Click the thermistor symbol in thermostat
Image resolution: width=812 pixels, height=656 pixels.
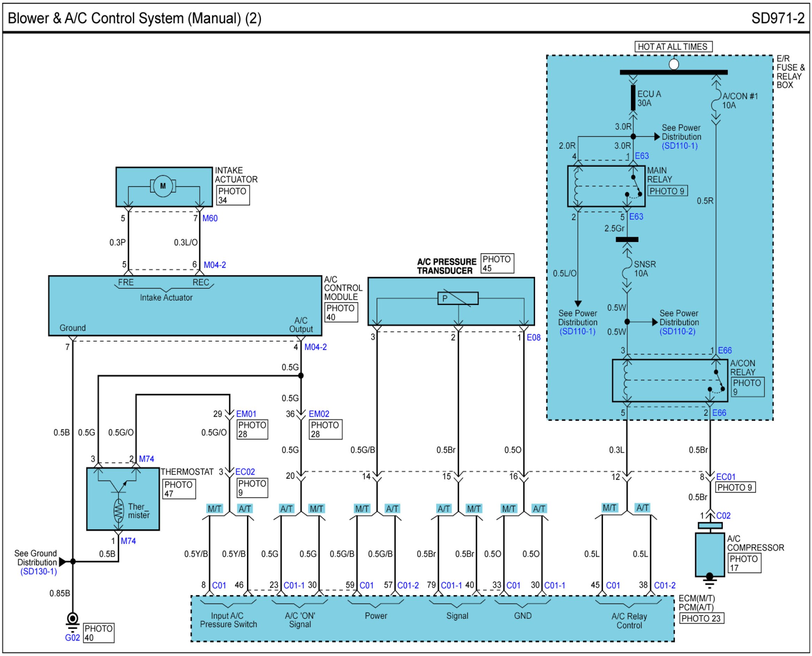(x=118, y=511)
